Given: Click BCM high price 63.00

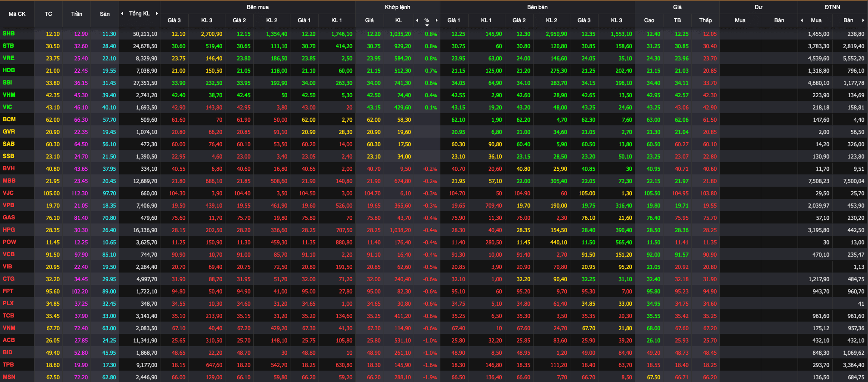Looking at the screenshot, I should click(653, 120).
